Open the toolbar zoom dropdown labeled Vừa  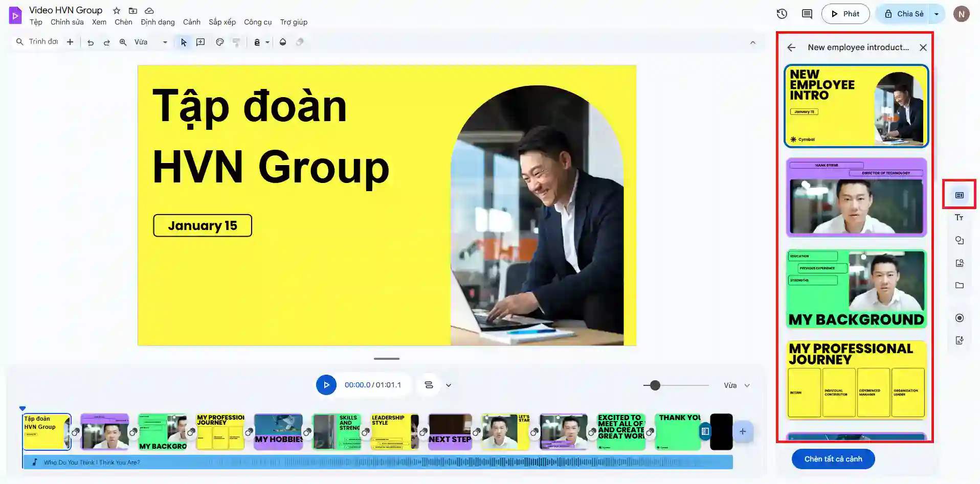pos(151,42)
